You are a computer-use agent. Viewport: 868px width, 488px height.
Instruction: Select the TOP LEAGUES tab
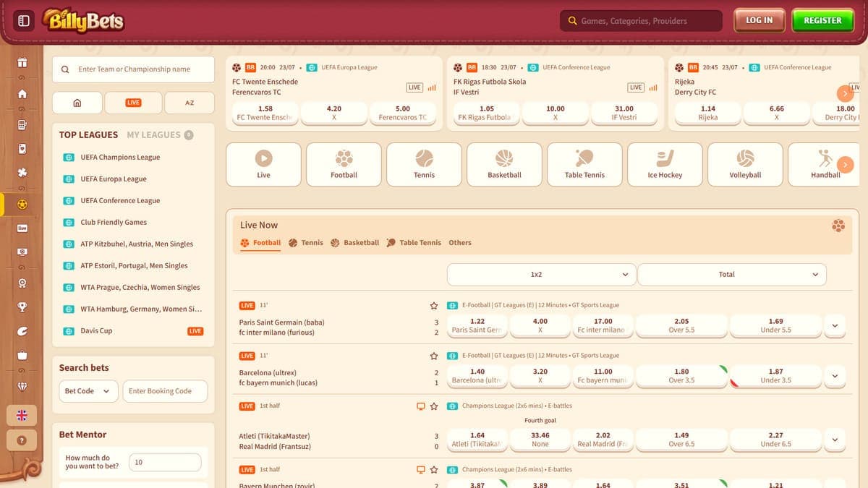point(88,134)
